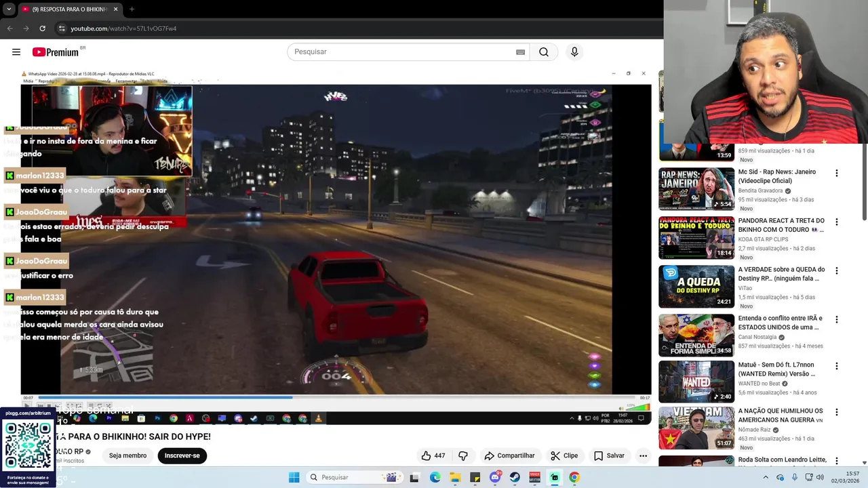Viewport: 868px width, 488px height.
Task: Open WANTED Matuê video thumbnail
Action: [696, 382]
